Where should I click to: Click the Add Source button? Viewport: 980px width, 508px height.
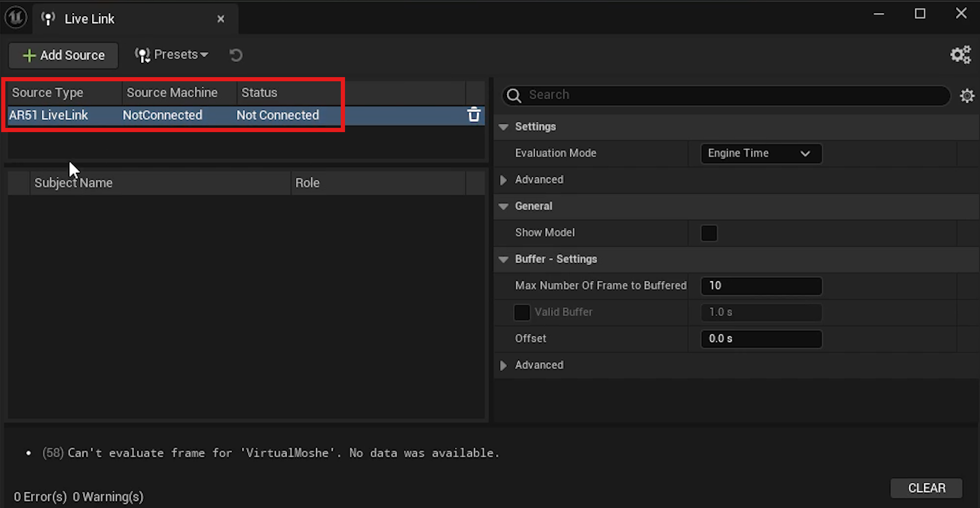(x=63, y=55)
